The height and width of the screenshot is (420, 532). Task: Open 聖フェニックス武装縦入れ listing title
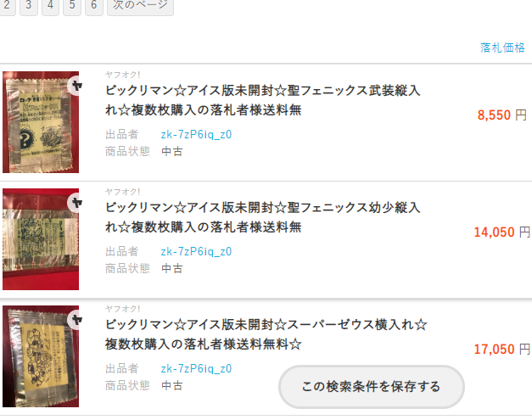pos(263,100)
